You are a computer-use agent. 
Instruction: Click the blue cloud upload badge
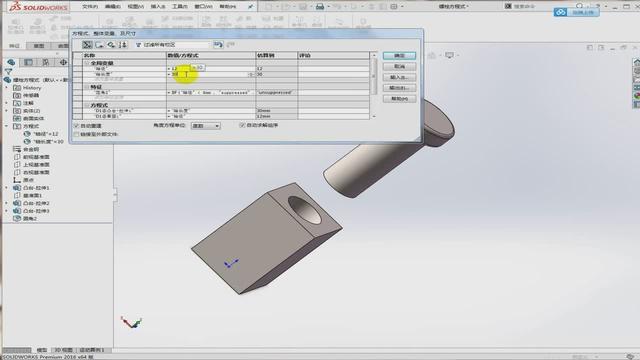click(576, 12)
